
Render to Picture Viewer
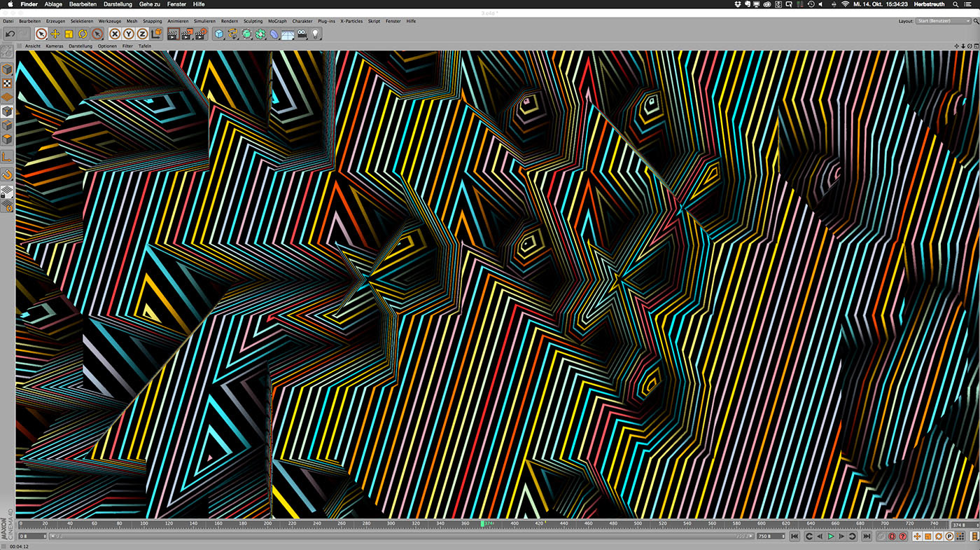[187, 34]
